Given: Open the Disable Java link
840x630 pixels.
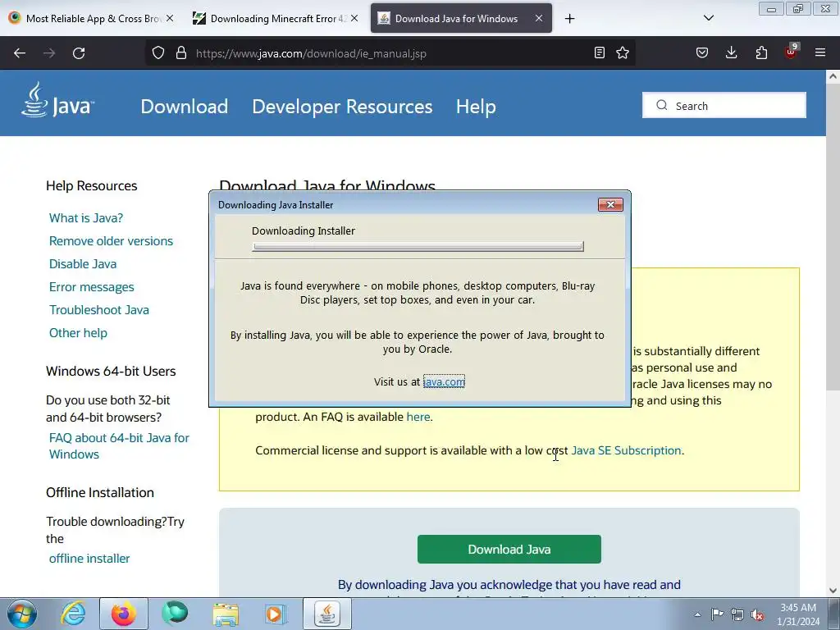Looking at the screenshot, I should tap(83, 264).
